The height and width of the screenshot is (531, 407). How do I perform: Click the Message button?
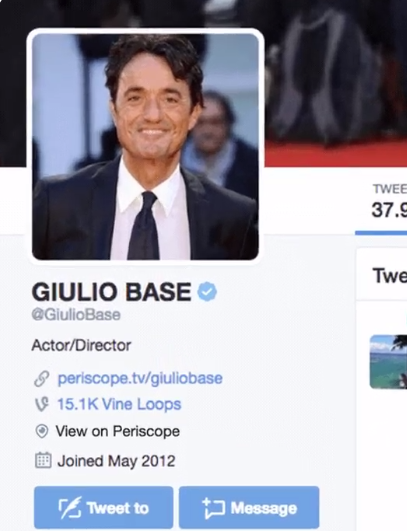click(x=249, y=507)
